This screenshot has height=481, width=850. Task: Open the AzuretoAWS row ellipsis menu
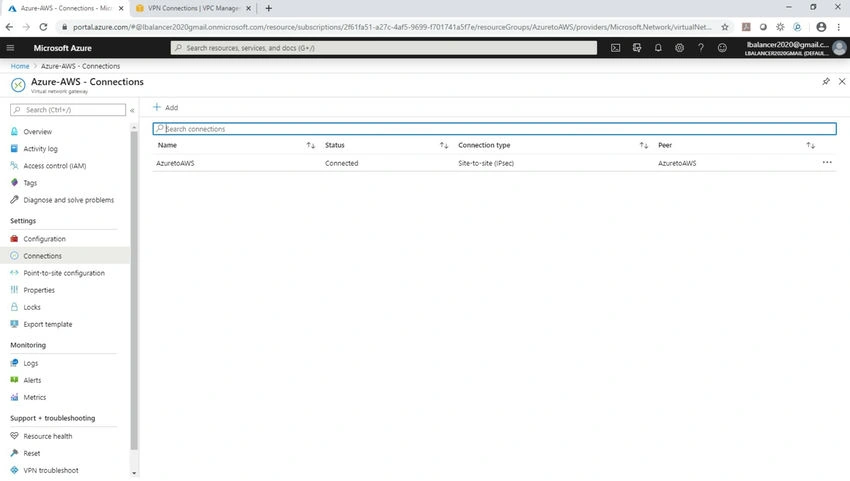[x=827, y=162]
